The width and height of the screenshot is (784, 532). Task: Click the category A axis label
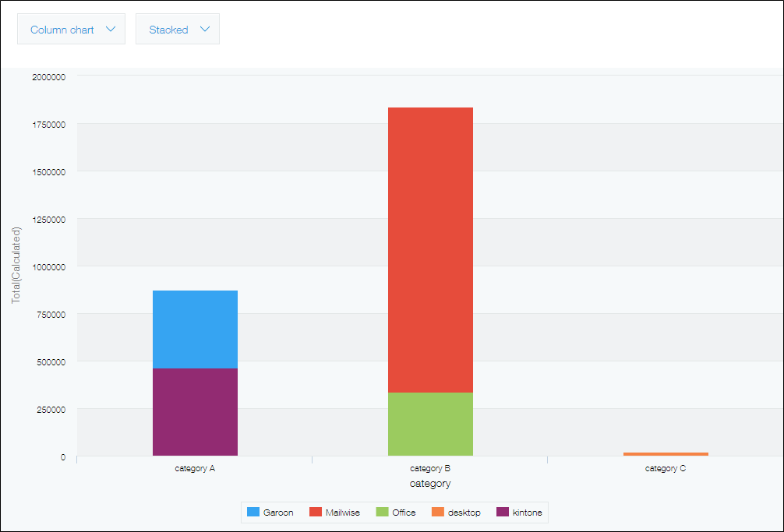195,468
